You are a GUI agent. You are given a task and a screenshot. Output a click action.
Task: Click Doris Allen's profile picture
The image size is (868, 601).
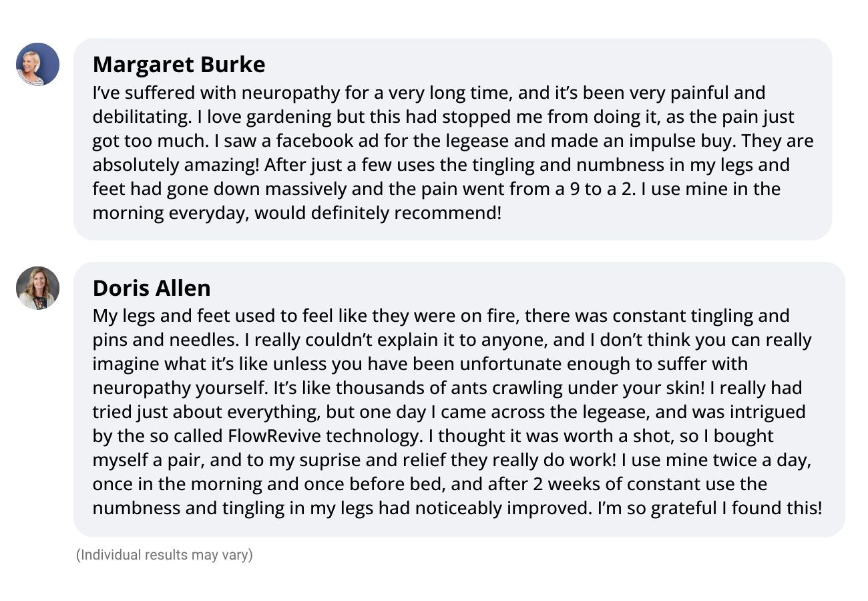(x=37, y=288)
